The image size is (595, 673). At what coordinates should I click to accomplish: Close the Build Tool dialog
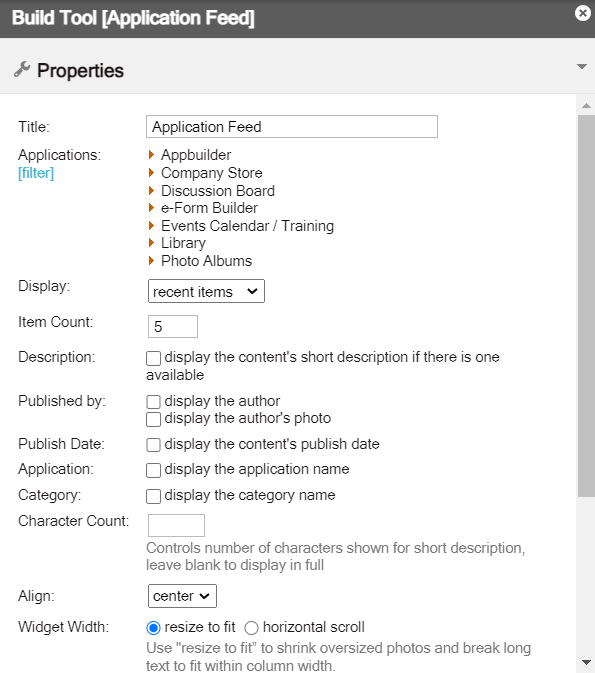583,13
